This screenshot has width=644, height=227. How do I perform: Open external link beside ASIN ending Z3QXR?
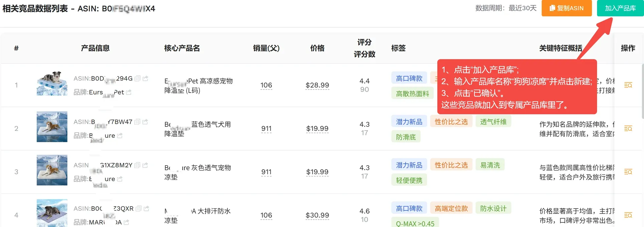tap(147, 209)
